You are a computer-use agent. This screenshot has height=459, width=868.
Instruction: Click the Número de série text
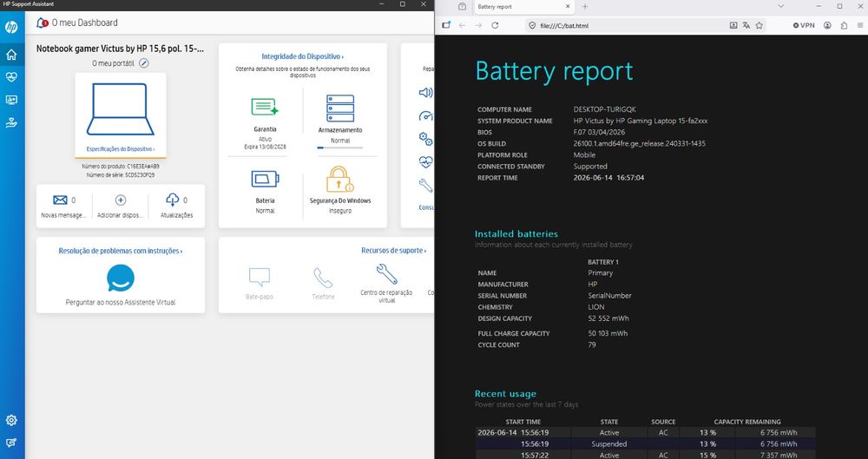[120, 175]
